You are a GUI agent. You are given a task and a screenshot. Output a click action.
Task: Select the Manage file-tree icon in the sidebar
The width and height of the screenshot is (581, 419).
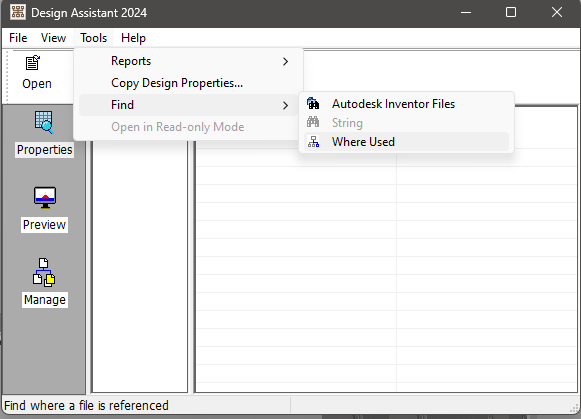[x=44, y=273]
